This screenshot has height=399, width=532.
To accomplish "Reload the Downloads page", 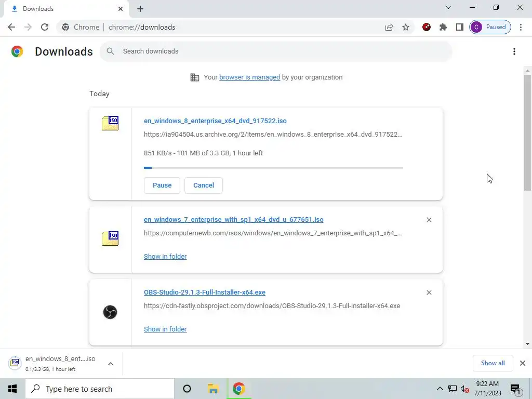I will [45, 27].
